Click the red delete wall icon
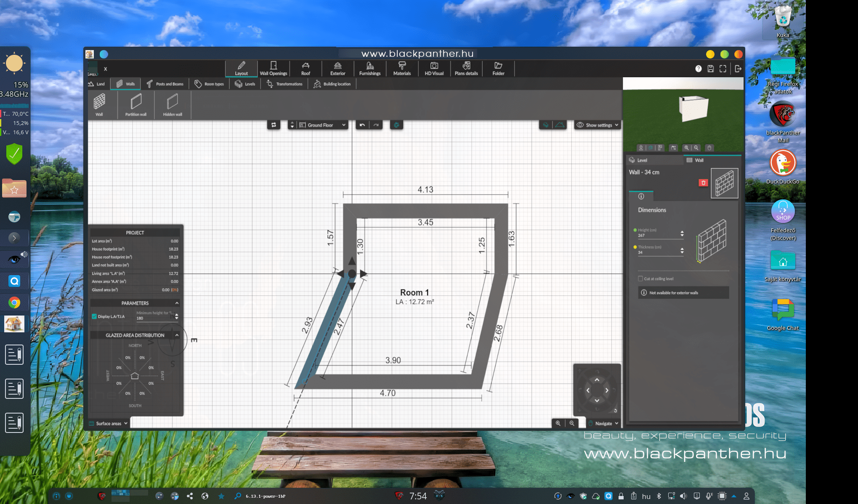 (703, 183)
